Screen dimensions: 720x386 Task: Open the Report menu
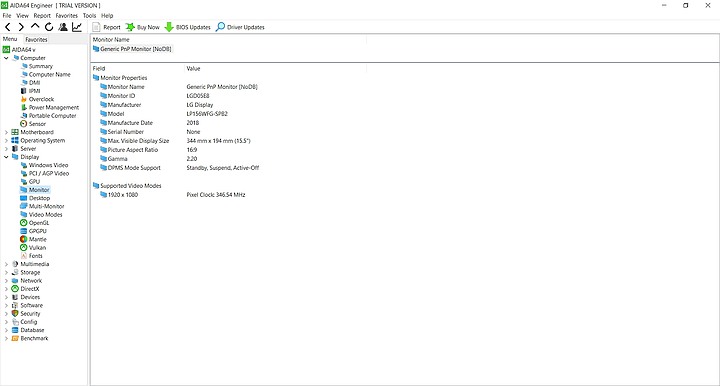tap(42, 16)
